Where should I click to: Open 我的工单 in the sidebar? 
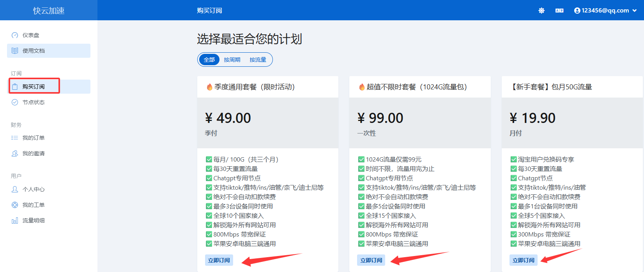(x=49, y=205)
